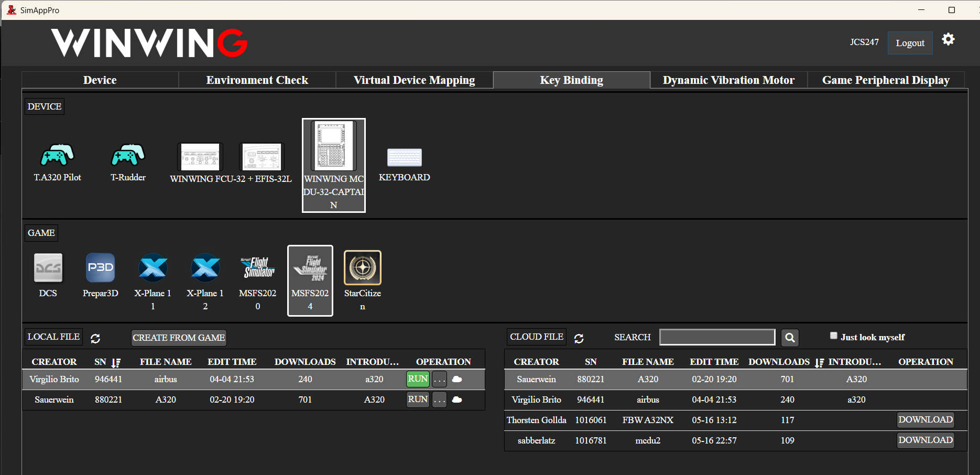
Task: Pick the X-Plane 12 game icon
Action: click(x=205, y=267)
